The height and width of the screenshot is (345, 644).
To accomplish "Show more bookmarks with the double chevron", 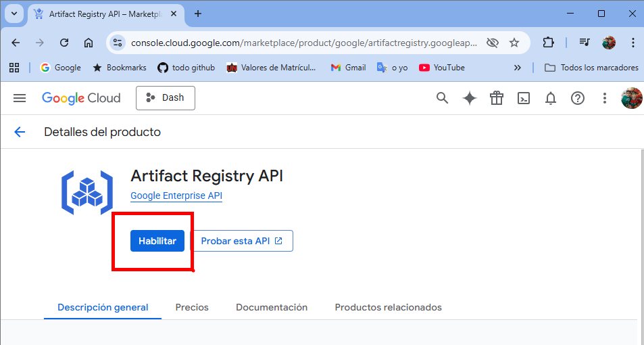I will (x=518, y=68).
